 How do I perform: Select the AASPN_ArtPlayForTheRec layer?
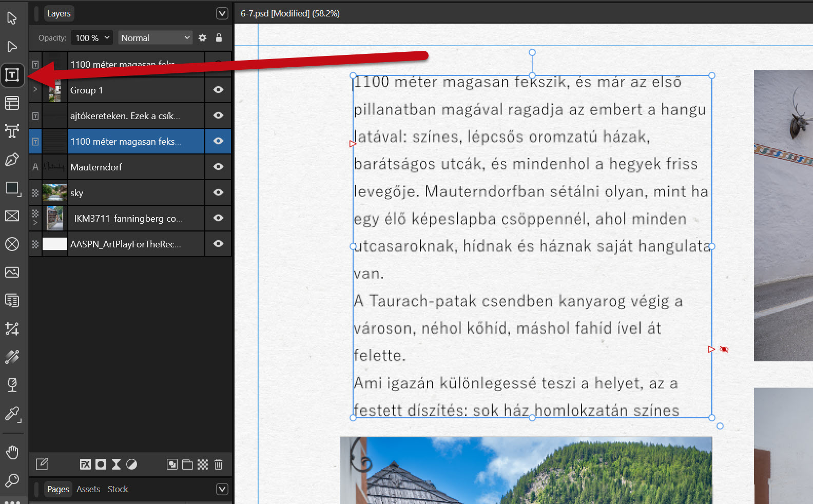[x=125, y=244]
